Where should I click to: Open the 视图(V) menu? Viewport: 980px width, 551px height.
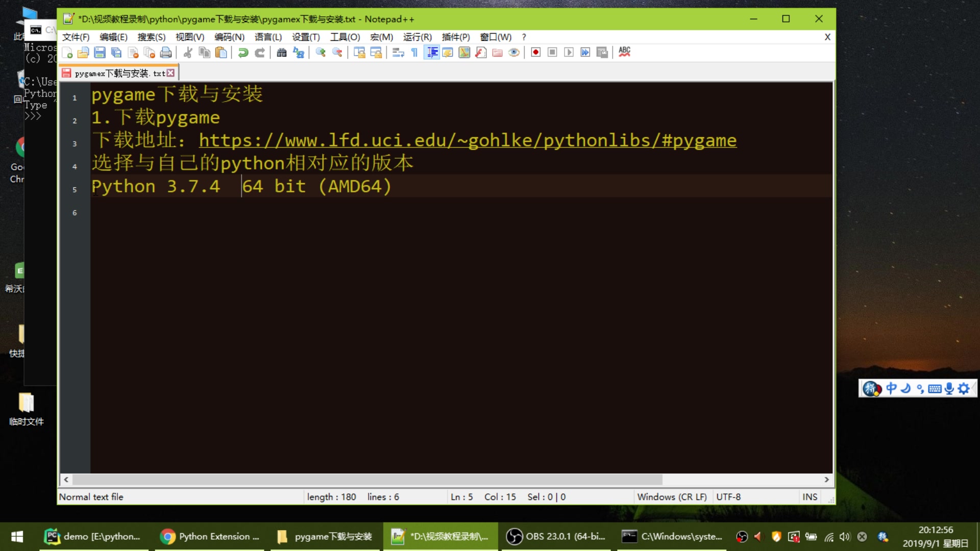tap(190, 37)
